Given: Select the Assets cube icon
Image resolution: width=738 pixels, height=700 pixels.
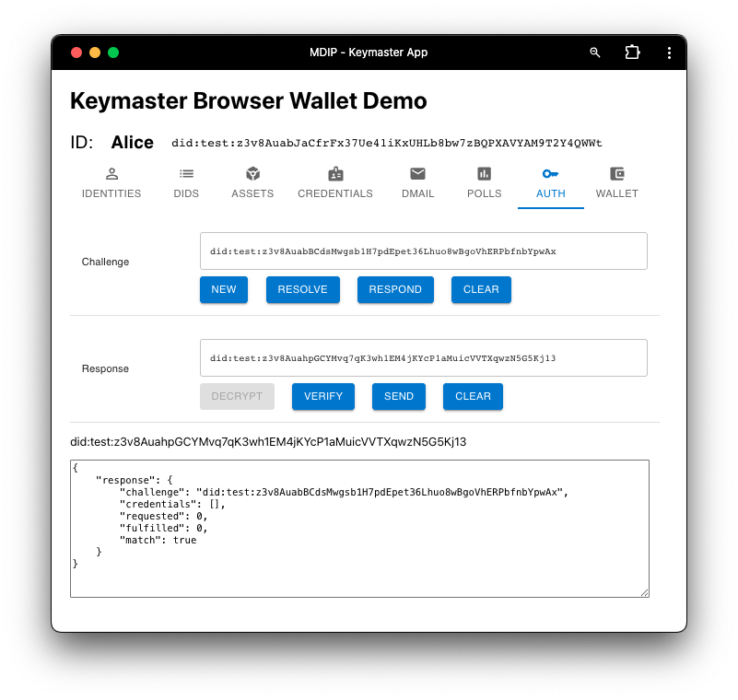Looking at the screenshot, I should pos(252,173).
